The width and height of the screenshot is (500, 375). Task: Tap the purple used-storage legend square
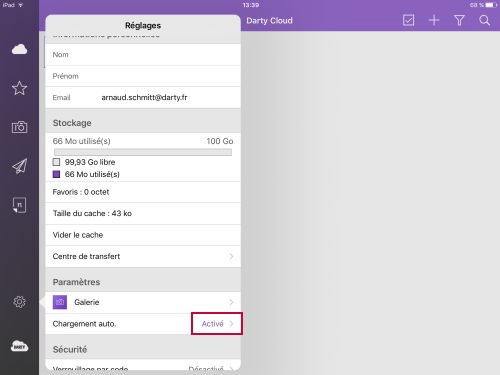click(56, 174)
